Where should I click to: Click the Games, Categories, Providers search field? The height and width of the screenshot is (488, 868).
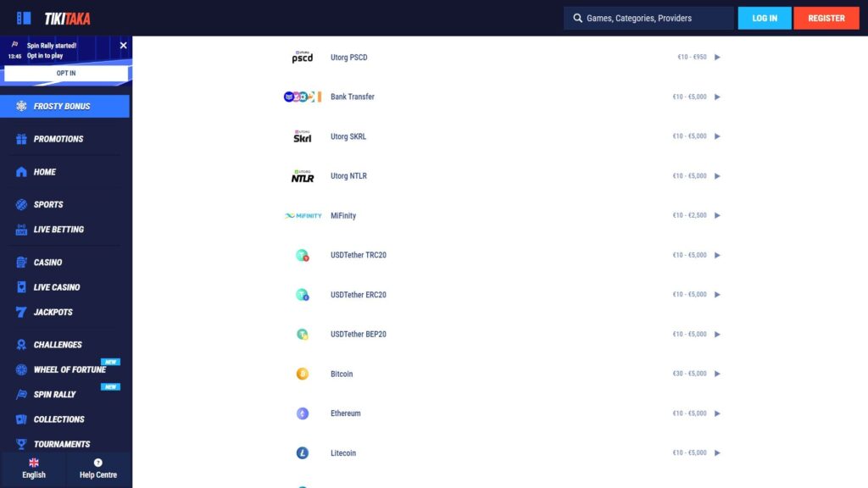[648, 17]
